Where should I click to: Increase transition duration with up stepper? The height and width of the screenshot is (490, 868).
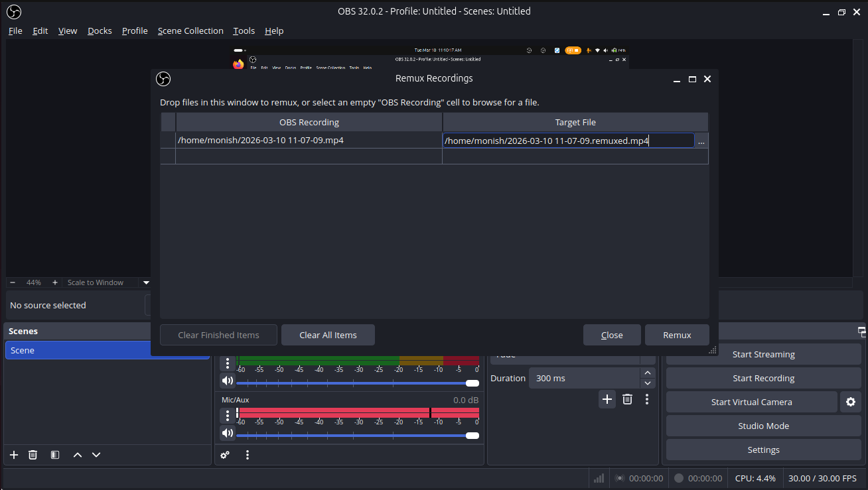647,373
